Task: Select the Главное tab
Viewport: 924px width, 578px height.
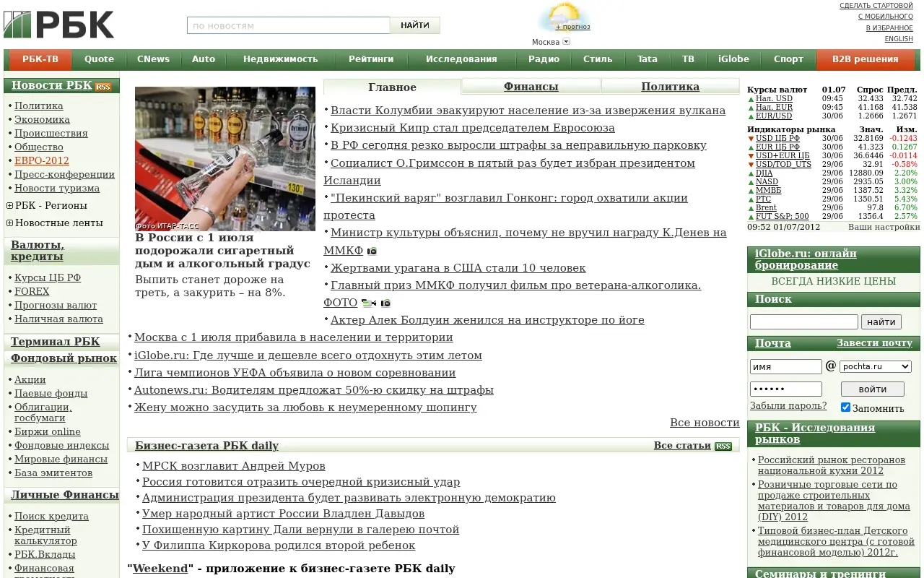Action: tap(392, 87)
